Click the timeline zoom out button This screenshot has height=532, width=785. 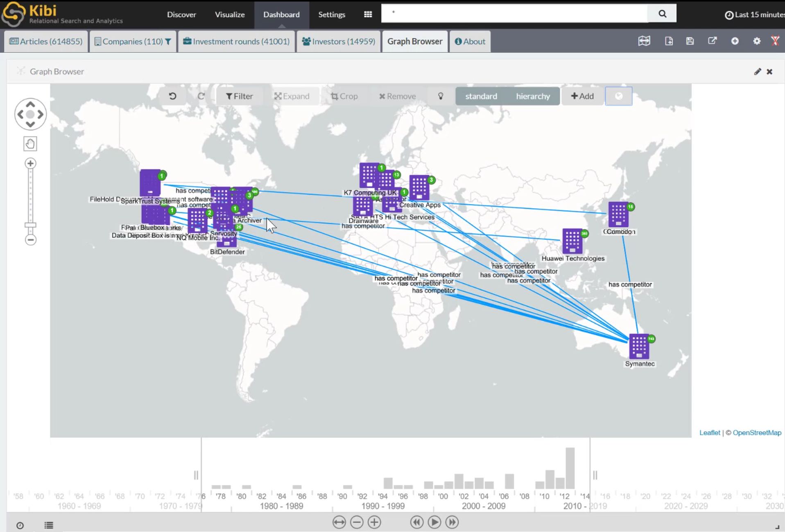pos(357,522)
